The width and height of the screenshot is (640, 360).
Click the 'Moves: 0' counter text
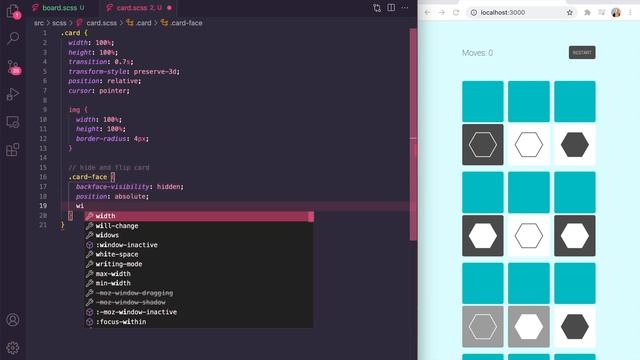coord(478,53)
